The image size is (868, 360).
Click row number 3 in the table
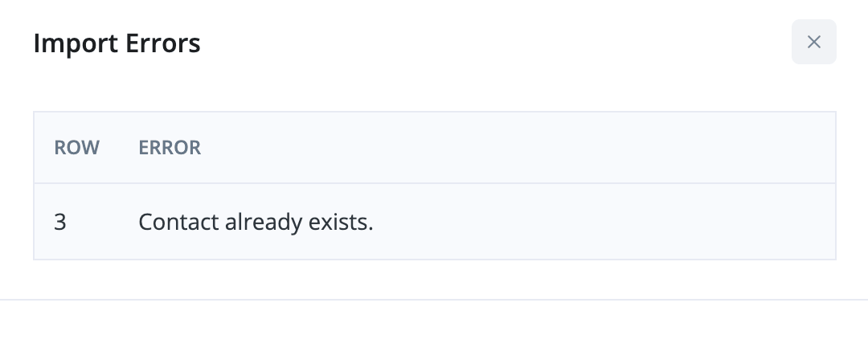tap(60, 222)
